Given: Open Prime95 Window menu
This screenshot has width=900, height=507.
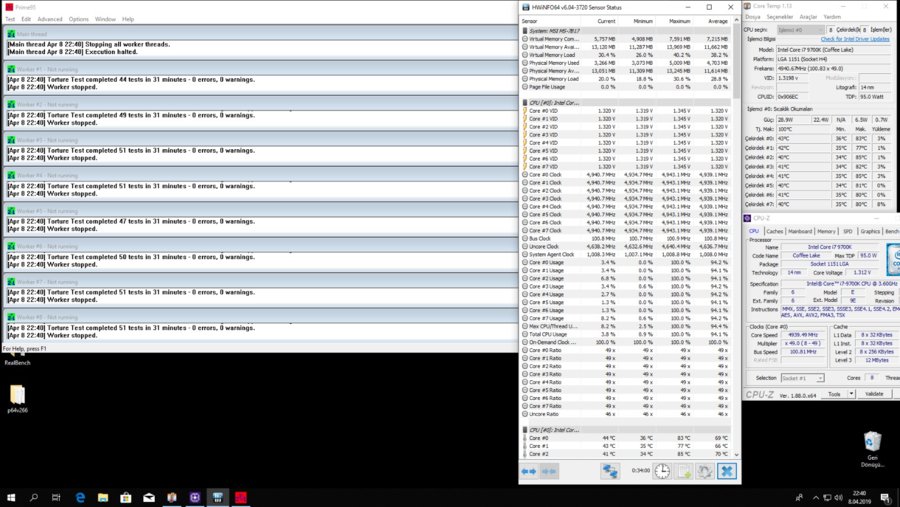Looking at the screenshot, I should pyautogui.click(x=105, y=19).
